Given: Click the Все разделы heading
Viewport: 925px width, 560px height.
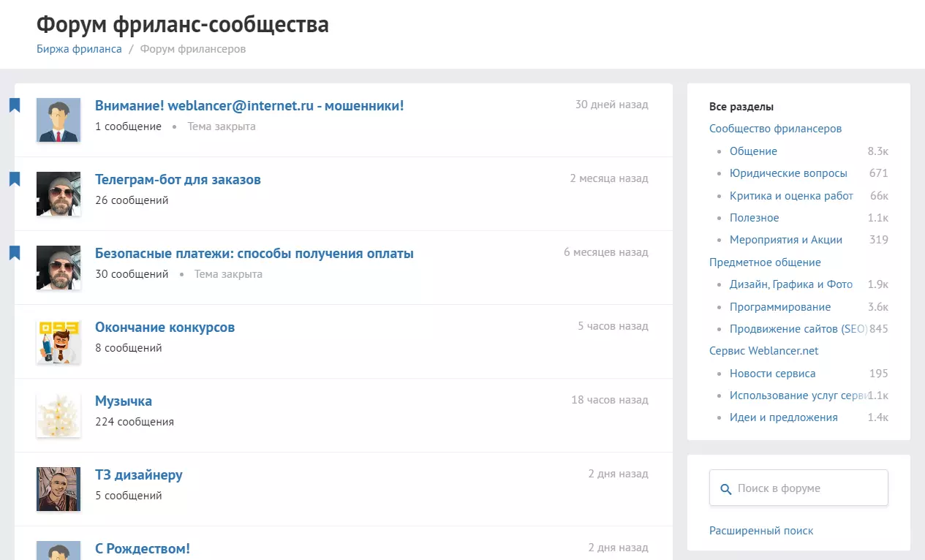Looking at the screenshot, I should click(x=741, y=107).
